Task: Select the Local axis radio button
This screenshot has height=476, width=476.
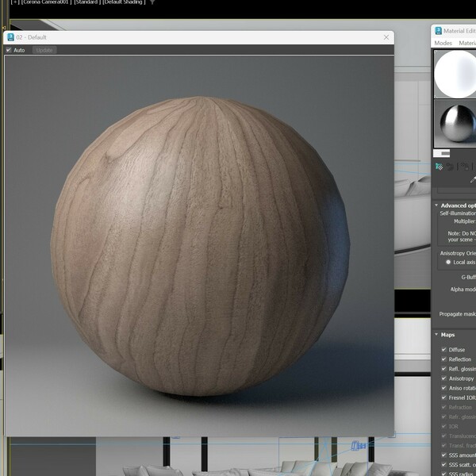Action: (448, 262)
